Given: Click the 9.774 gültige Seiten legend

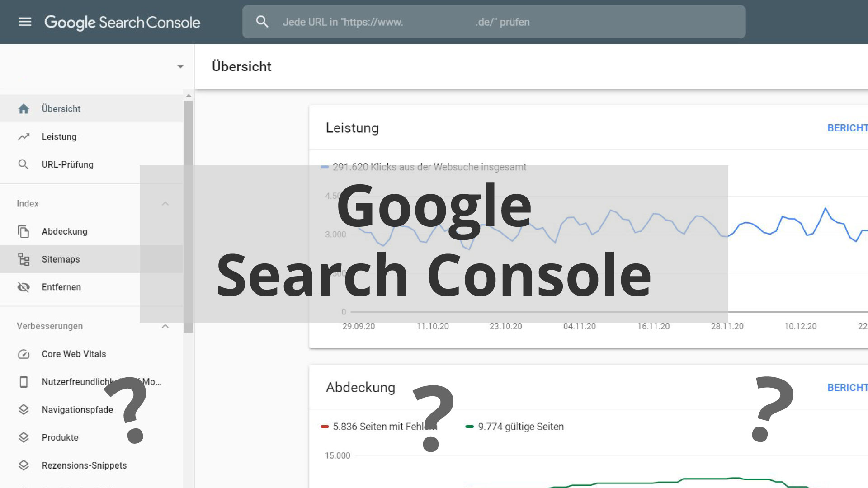Looking at the screenshot, I should point(514,427).
